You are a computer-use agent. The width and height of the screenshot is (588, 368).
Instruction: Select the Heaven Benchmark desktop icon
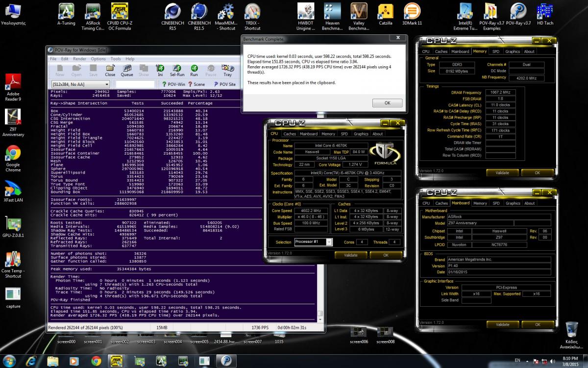point(332,17)
